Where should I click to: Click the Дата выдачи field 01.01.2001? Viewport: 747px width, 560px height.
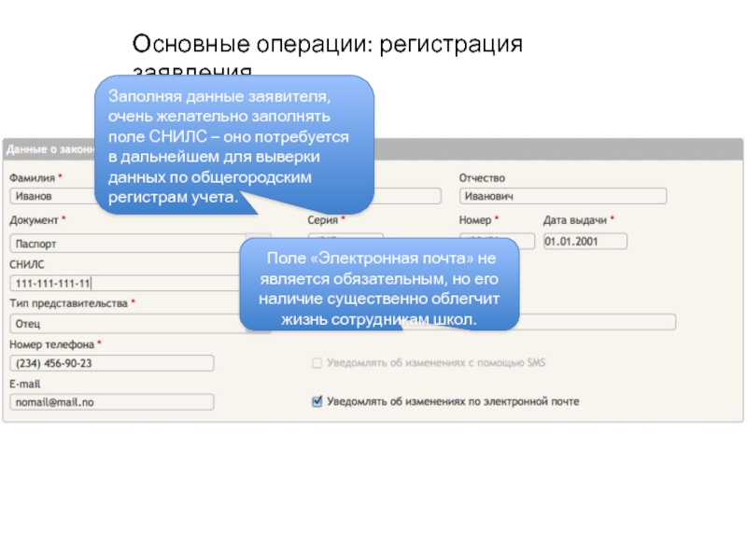click(585, 242)
